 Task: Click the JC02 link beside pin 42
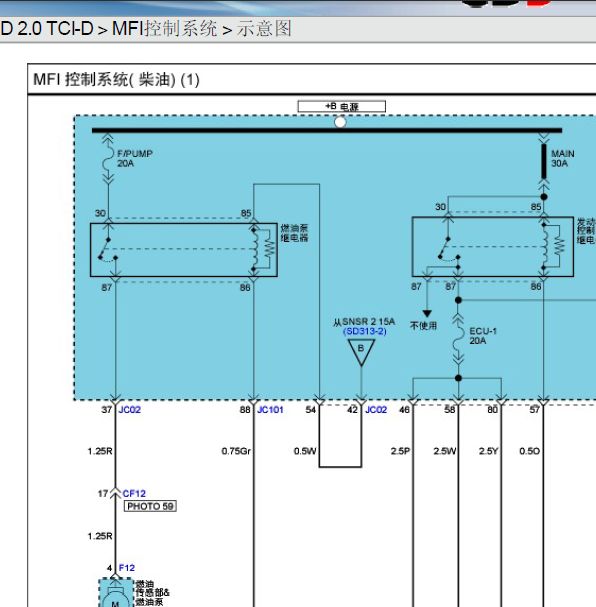pos(376,410)
